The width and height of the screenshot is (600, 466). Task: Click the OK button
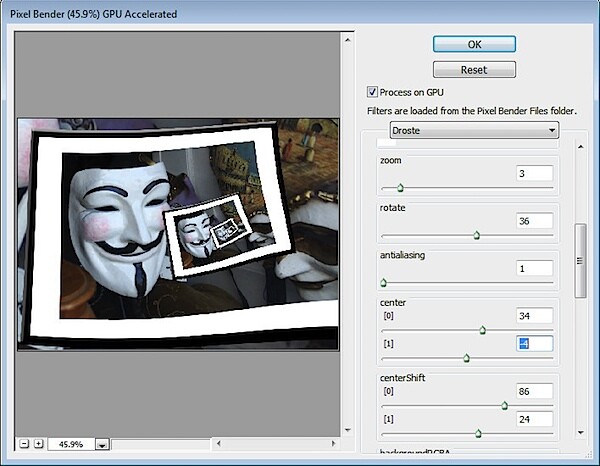(x=474, y=44)
